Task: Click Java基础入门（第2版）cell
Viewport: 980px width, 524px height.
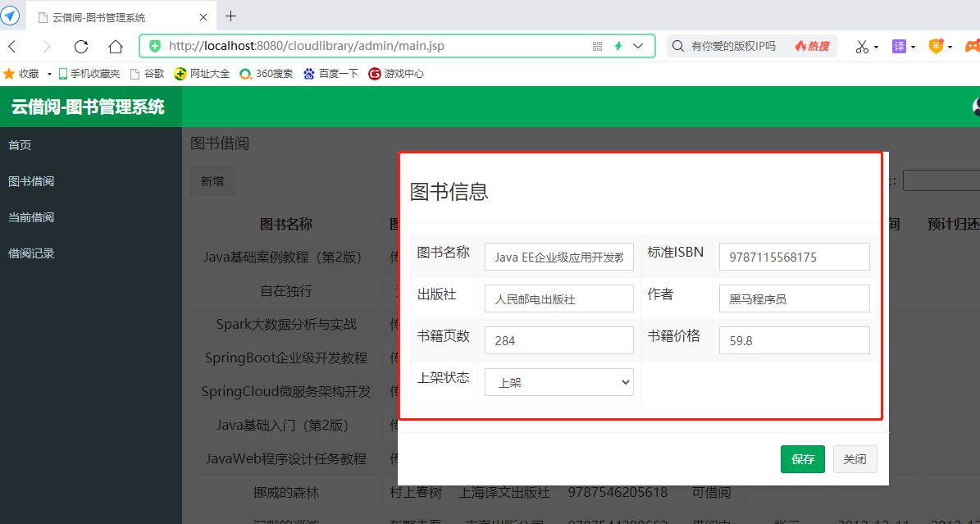Action: coord(285,426)
